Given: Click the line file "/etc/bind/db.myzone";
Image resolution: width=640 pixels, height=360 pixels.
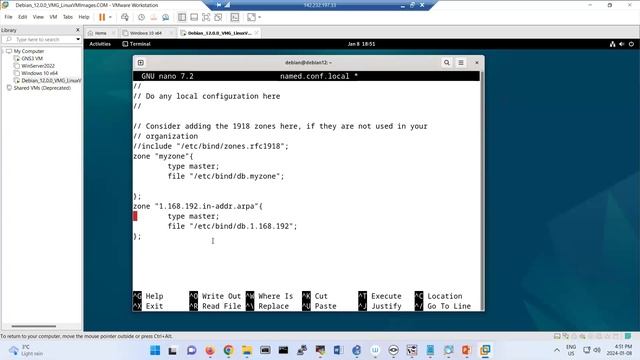Looking at the screenshot, I should point(226,176).
